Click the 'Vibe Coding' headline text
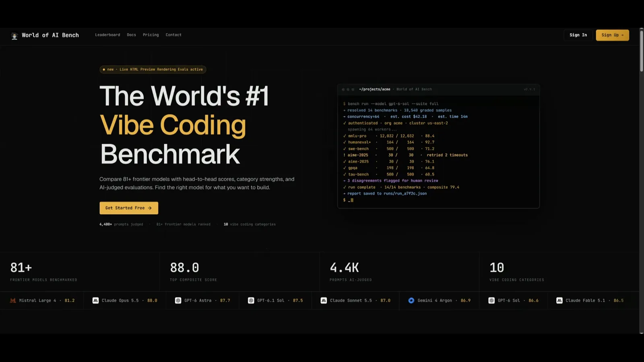 173,125
